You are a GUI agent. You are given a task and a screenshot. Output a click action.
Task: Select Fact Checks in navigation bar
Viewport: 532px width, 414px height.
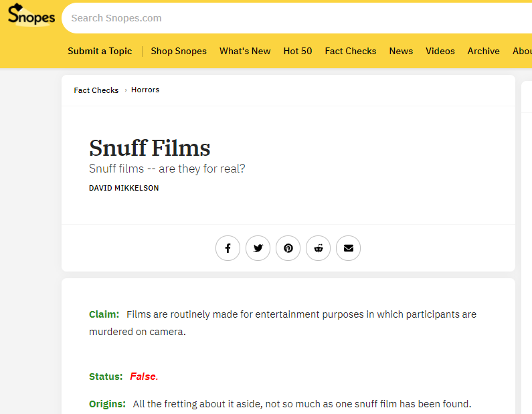[351, 51]
